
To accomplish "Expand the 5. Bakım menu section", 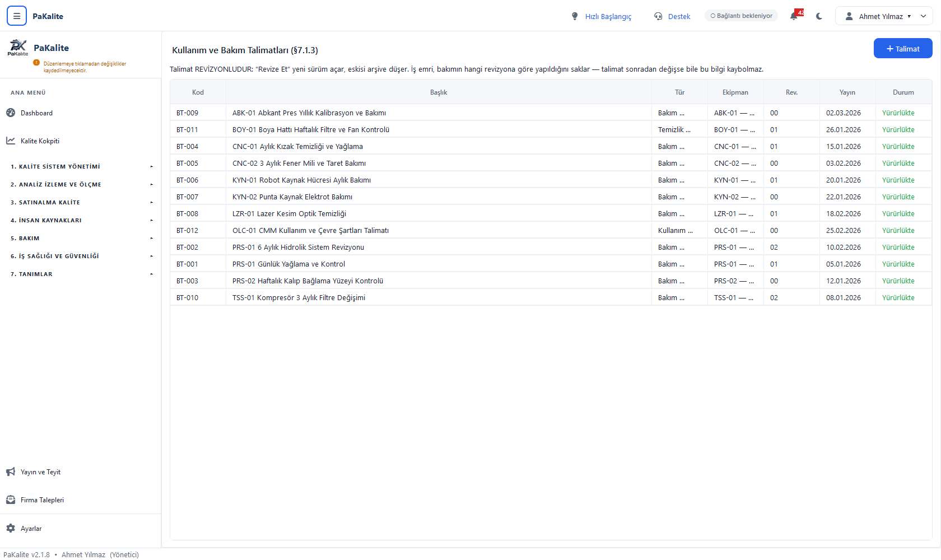I will [x=81, y=238].
